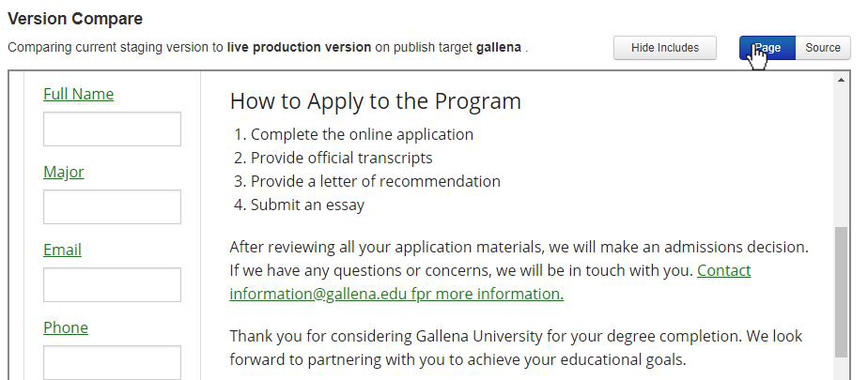
Task: Click the How to Apply to the Program heading
Action: 376,101
